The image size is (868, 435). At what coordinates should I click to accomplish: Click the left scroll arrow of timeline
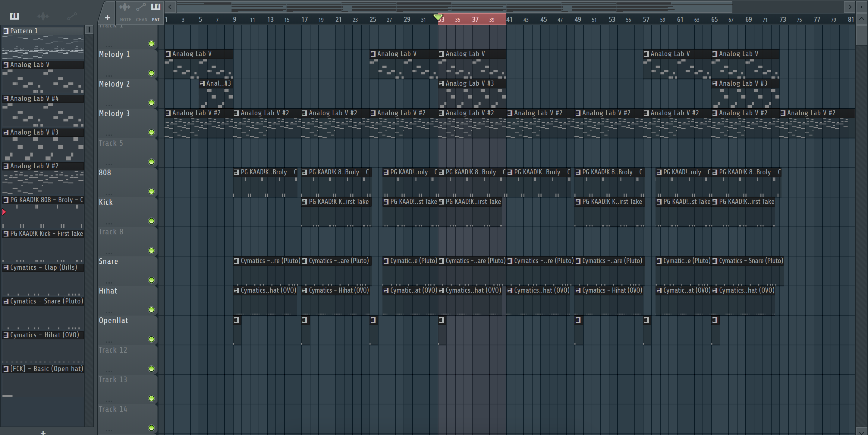point(170,6)
